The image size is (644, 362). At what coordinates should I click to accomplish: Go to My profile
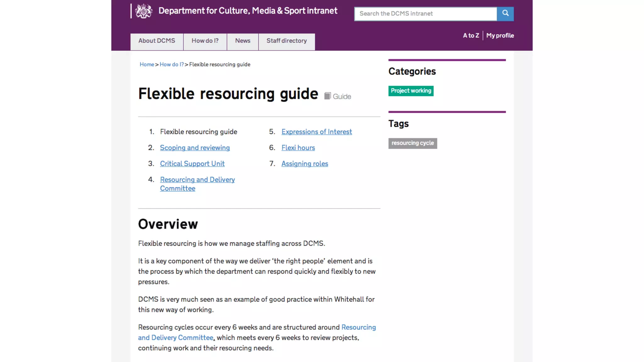click(x=500, y=36)
